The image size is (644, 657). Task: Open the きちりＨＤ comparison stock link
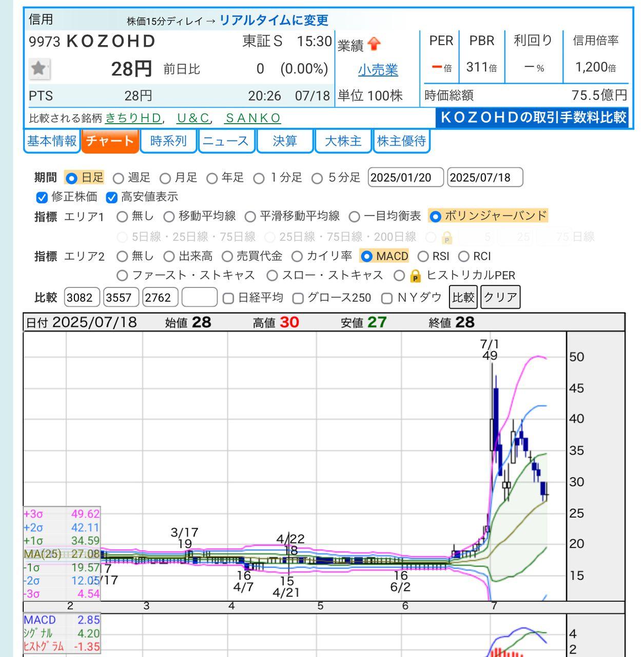(134, 117)
